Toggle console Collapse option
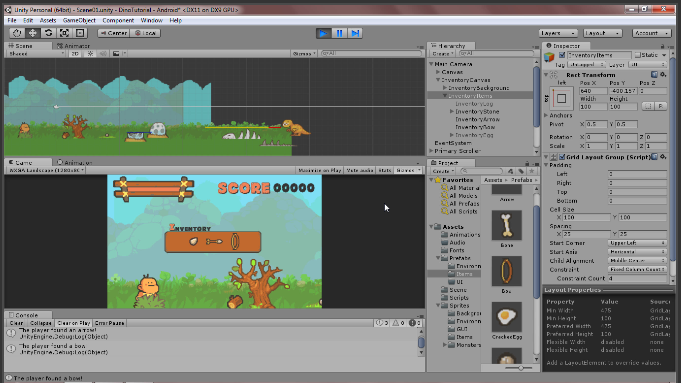This screenshot has height=383, width=681. (x=40, y=323)
